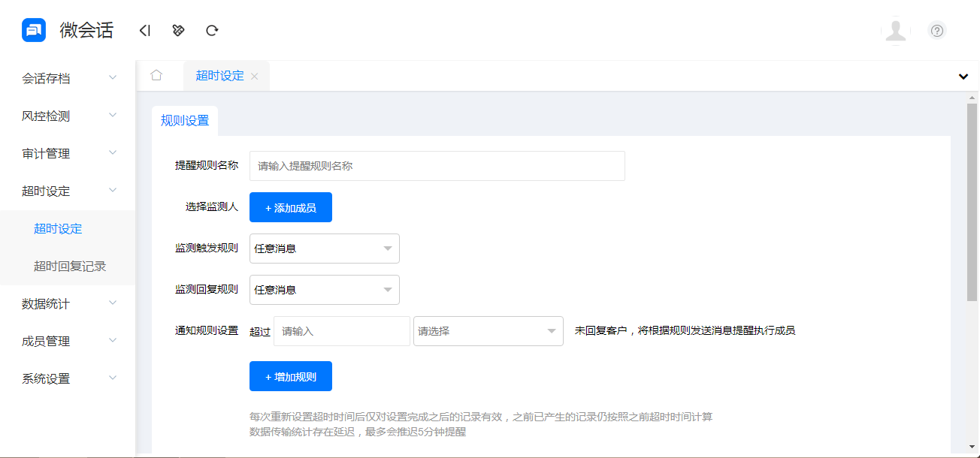Click the 增加规则 button
The height and width of the screenshot is (458, 980).
pyautogui.click(x=291, y=375)
